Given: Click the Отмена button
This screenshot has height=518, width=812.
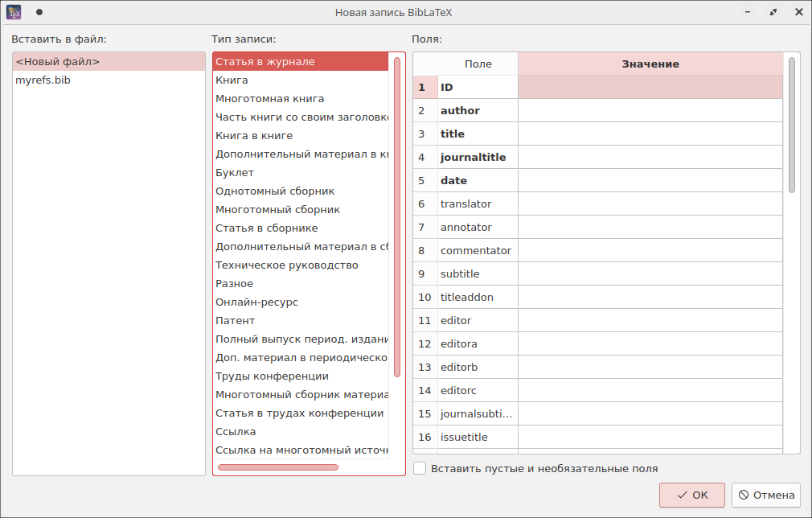Looking at the screenshot, I should point(766,495).
